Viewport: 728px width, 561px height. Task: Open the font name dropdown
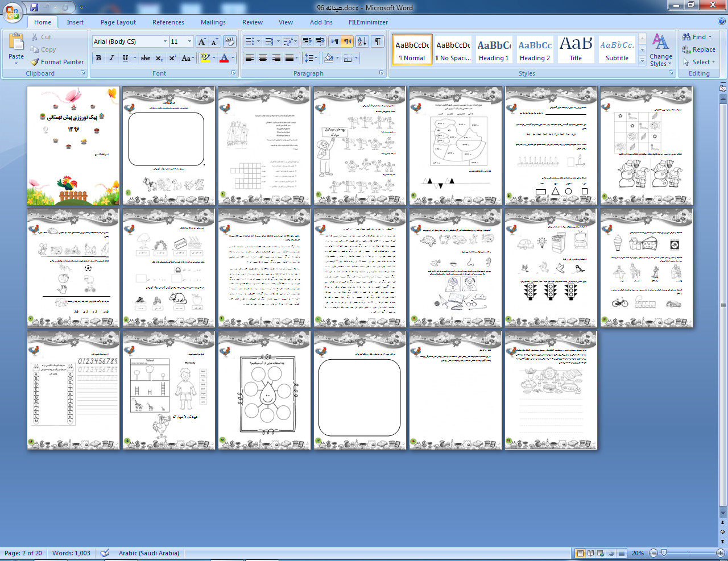[x=165, y=41]
